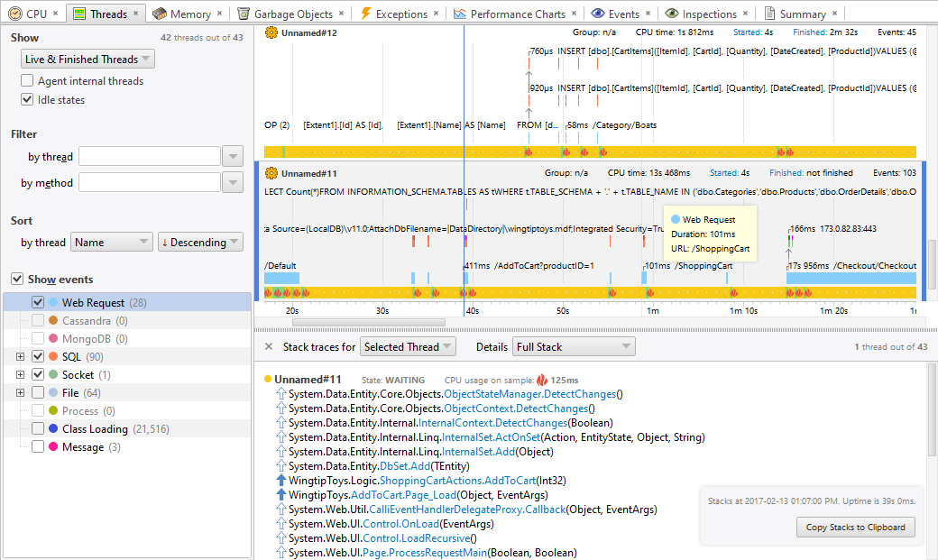Uncheck the Show events checkbox
Screen dimensions: 938x560
point(17,279)
